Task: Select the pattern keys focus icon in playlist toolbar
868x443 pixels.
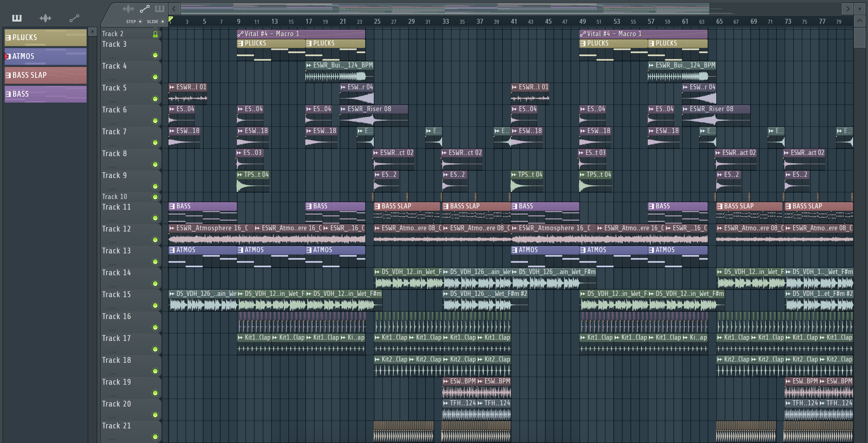Action: tap(159, 9)
